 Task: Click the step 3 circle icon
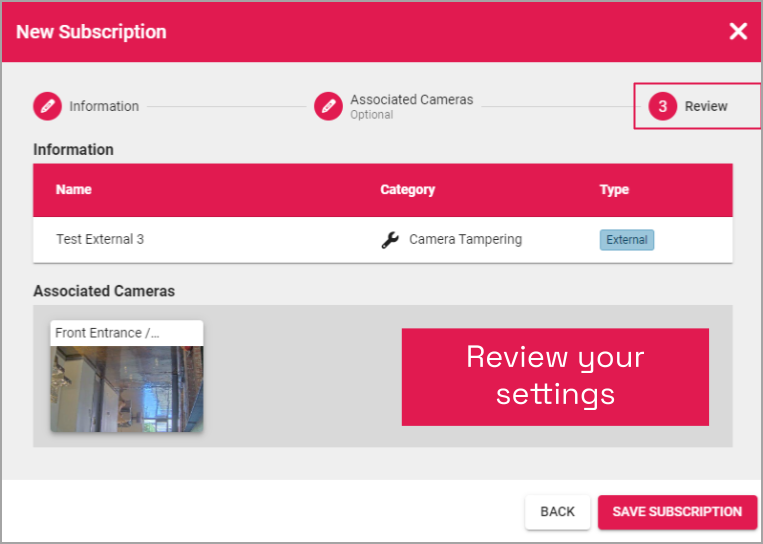click(662, 106)
